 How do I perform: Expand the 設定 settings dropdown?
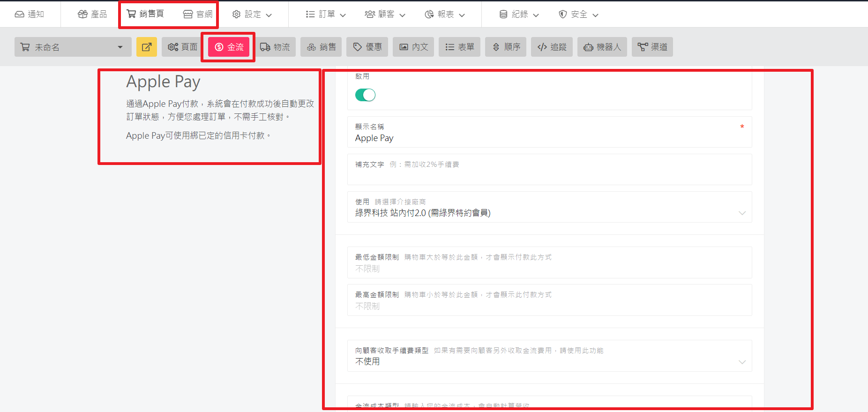[252, 15]
